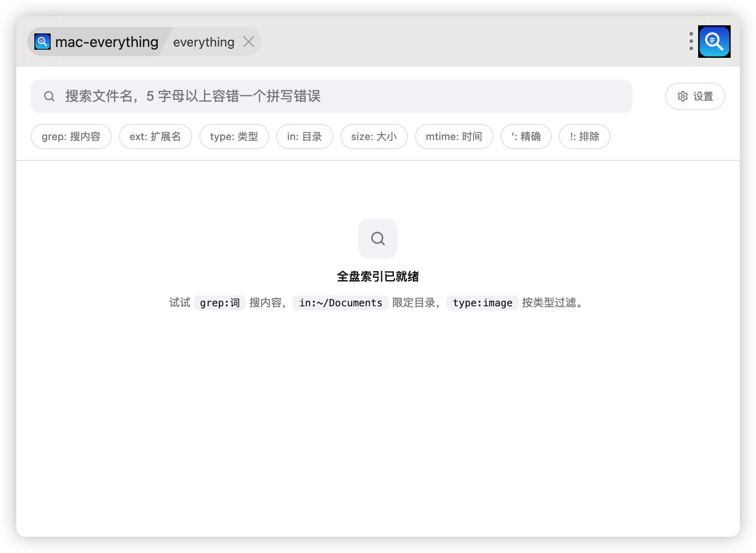The height and width of the screenshot is (553, 756).
Task: Switch to the everything tab
Action: pyautogui.click(x=203, y=42)
